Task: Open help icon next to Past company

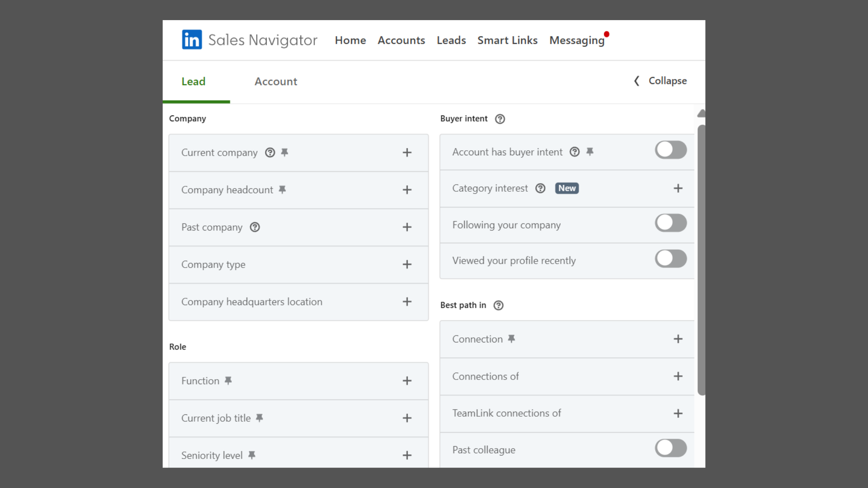Action: coord(255,227)
